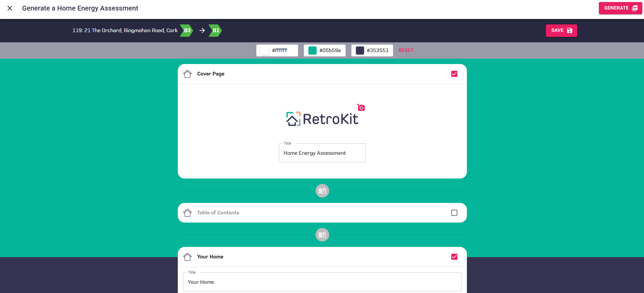Image resolution: width=644 pixels, height=293 pixels.
Task: Edit the Cover Page Title input field
Action: coord(322,153)
